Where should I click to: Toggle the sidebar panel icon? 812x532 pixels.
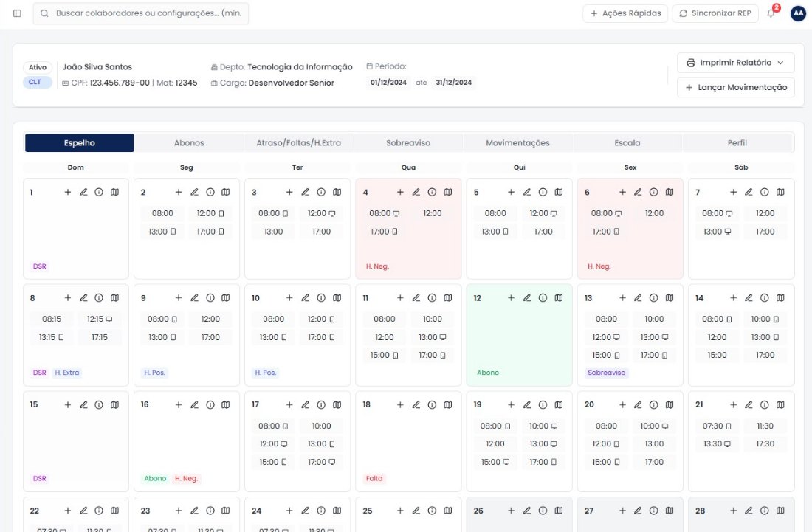(17, 13)
